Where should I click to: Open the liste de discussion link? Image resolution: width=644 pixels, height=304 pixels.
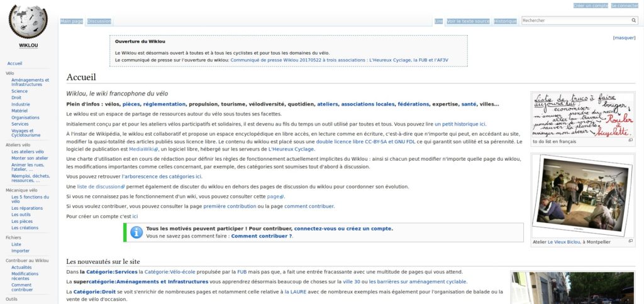pos(101,187)
